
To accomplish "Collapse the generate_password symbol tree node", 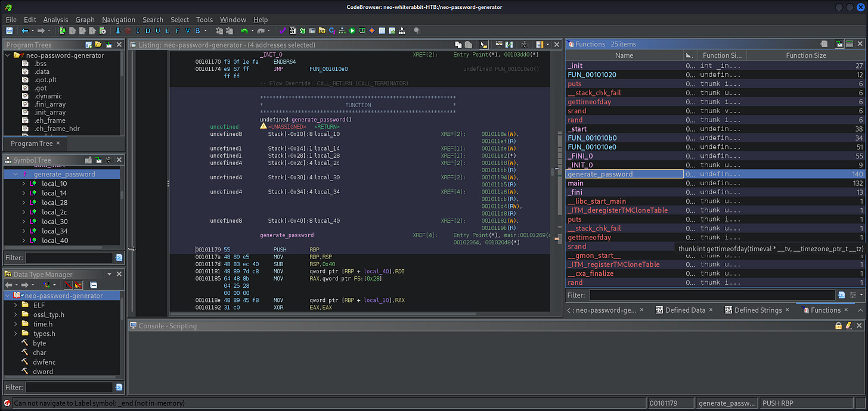I will (x=15, y=175).
